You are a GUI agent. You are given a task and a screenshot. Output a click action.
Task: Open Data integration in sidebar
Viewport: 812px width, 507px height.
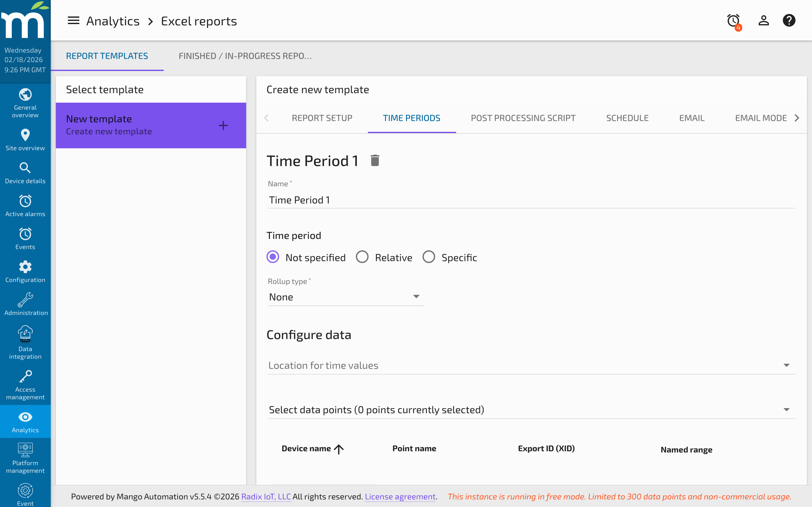pos(25,343)
